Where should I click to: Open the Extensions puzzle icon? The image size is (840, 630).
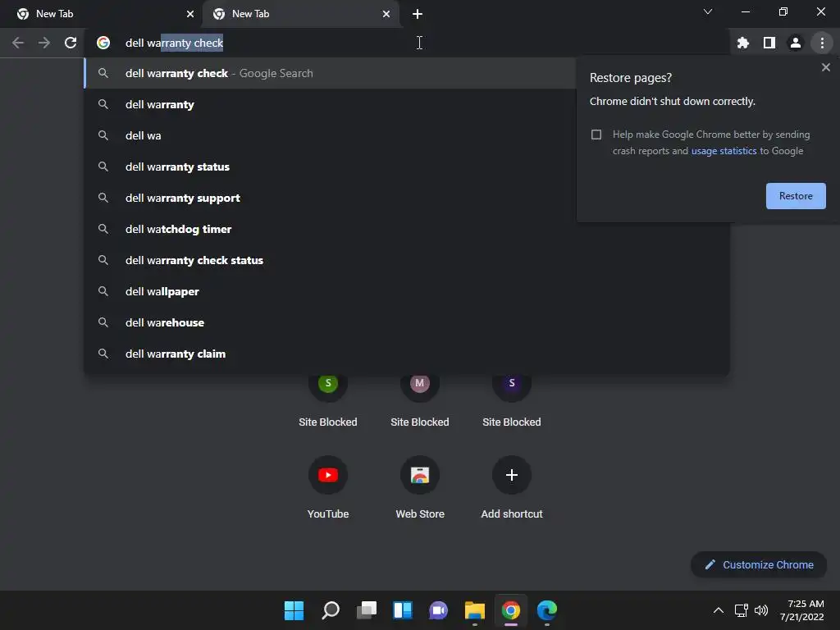(743, 43)
